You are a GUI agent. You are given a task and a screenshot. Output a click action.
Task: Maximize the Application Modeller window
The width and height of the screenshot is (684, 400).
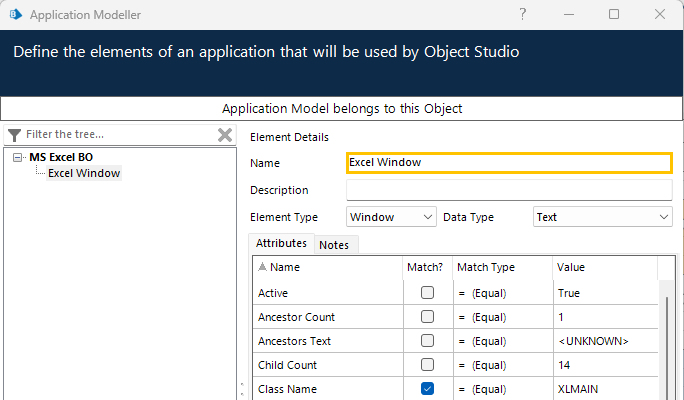[x=614, y=14]
